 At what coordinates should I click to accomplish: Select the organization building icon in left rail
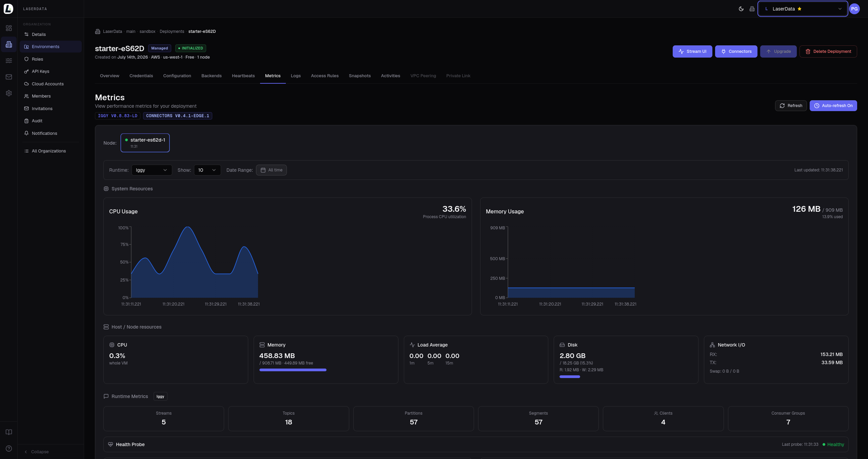(9, 44)
